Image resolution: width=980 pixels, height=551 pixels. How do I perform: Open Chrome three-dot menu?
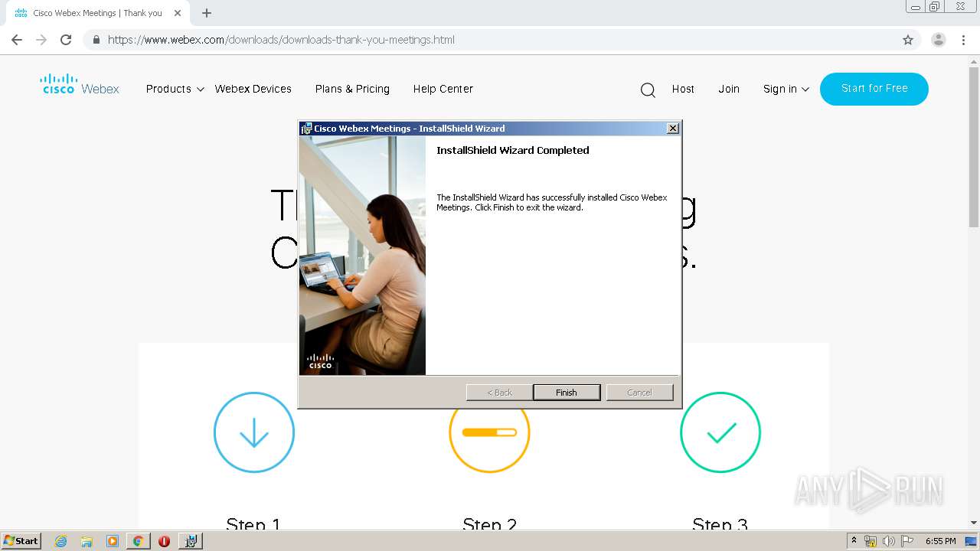click(x=964, y=40)
